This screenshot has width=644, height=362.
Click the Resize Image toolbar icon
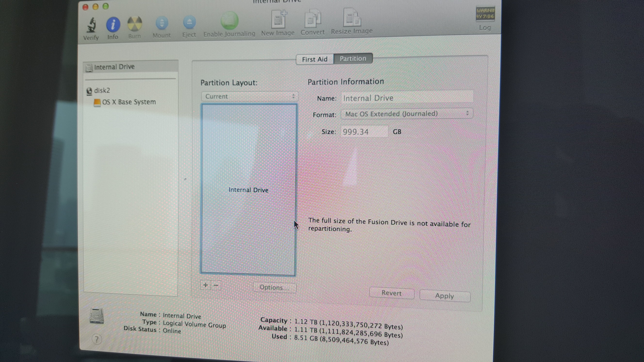click(x=352, y=17)
